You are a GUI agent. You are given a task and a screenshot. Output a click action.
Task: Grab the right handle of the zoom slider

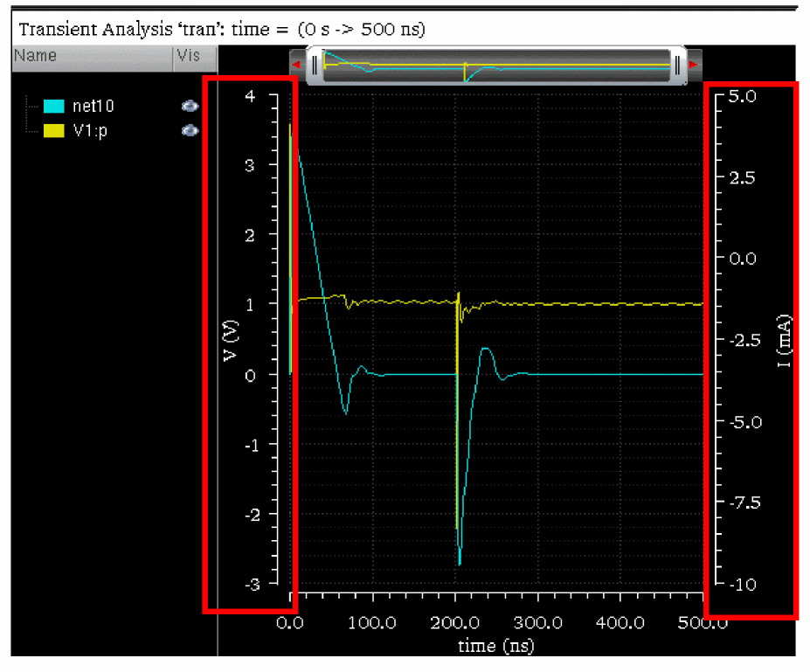[x=677, y=66]
